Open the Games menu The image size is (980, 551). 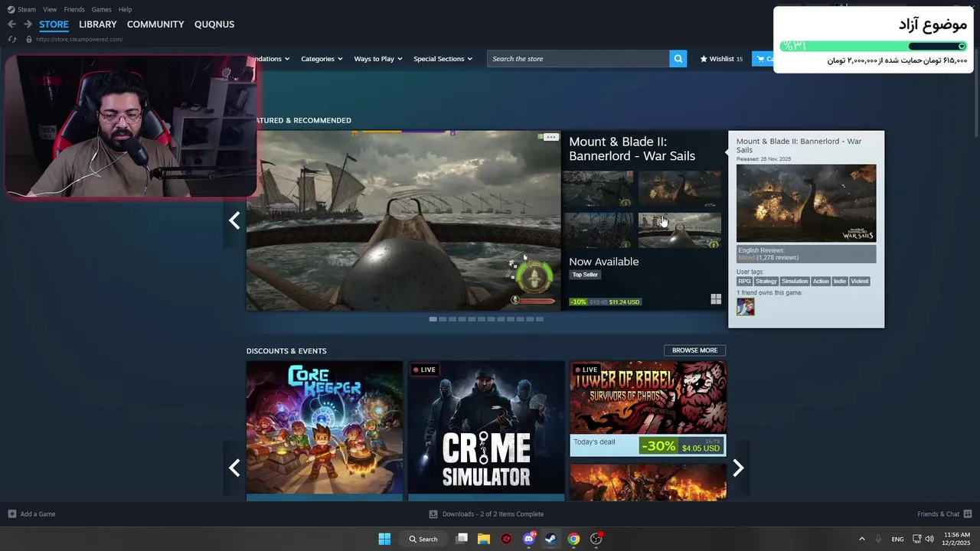coord(101,9)
